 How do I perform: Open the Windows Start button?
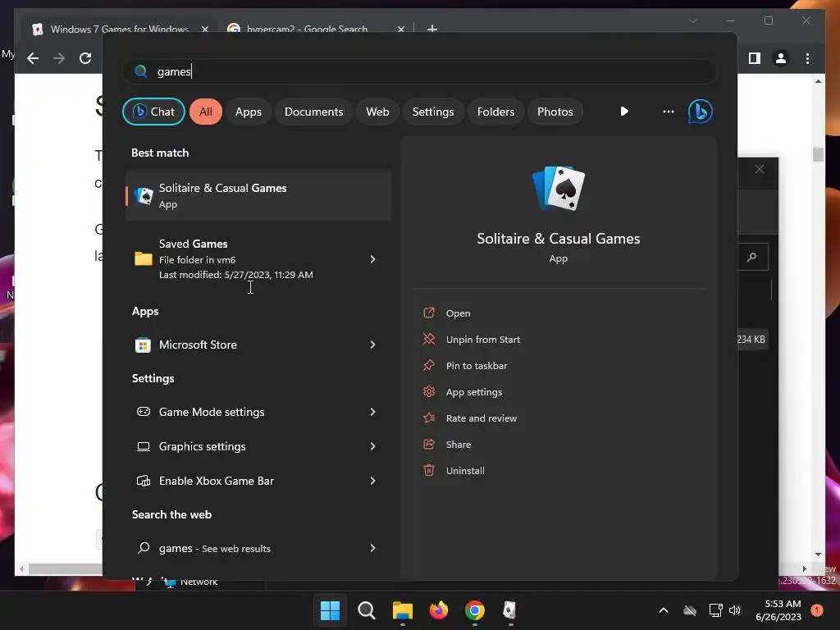pyautogui.click(x=330, y=610)
